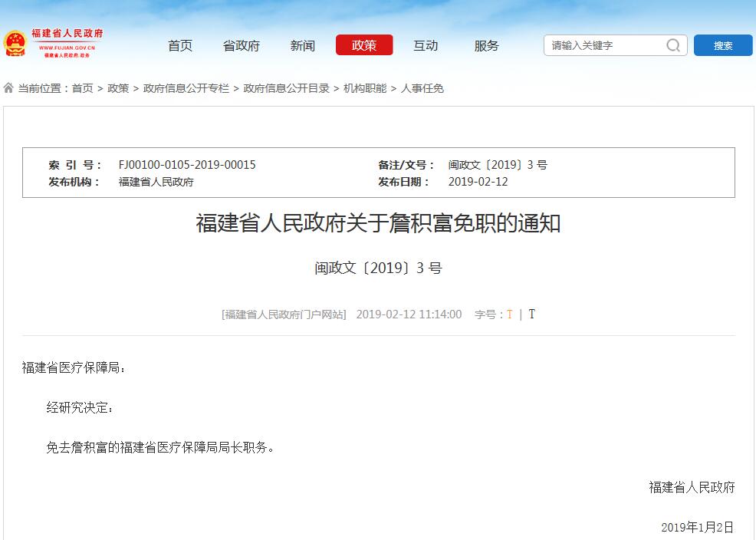Select the 首页 navigation menu item
This screenshot has width=756, height=540.
click(x=179, y=45)
